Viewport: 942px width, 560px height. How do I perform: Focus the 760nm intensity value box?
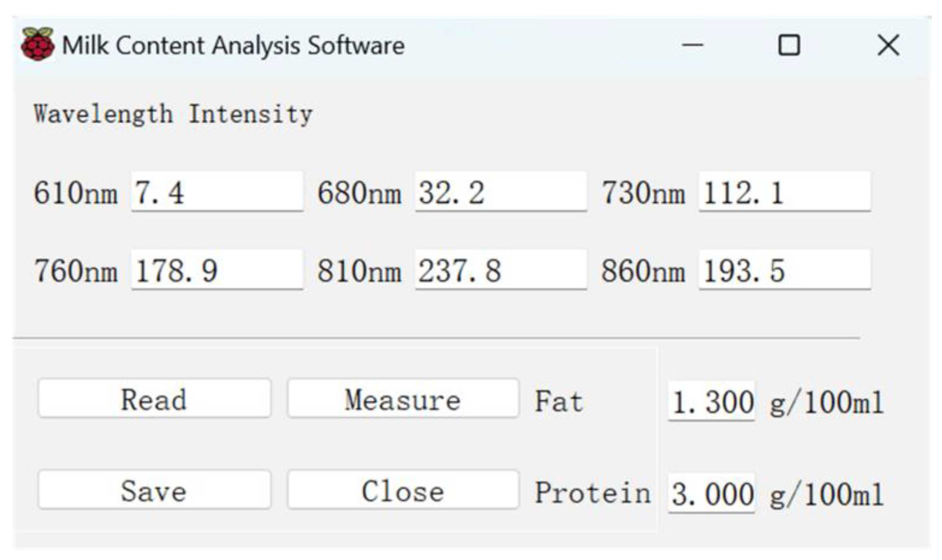point(217,270)
